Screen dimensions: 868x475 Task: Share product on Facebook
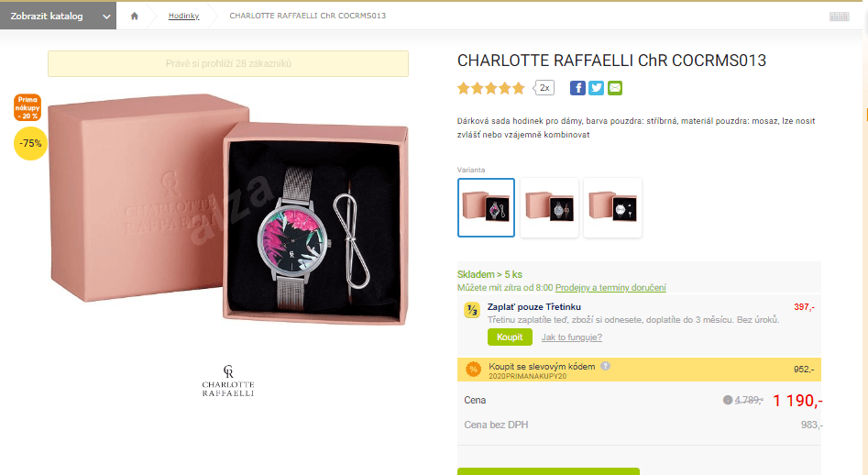coord(577,88)
